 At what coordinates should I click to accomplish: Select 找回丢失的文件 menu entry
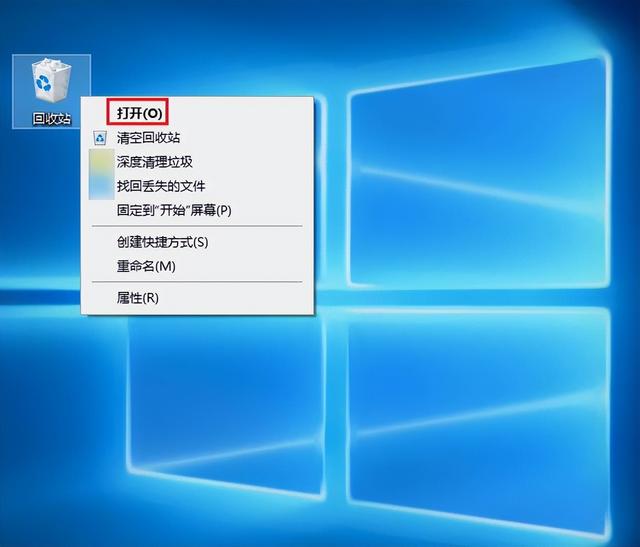click(198, 186)
